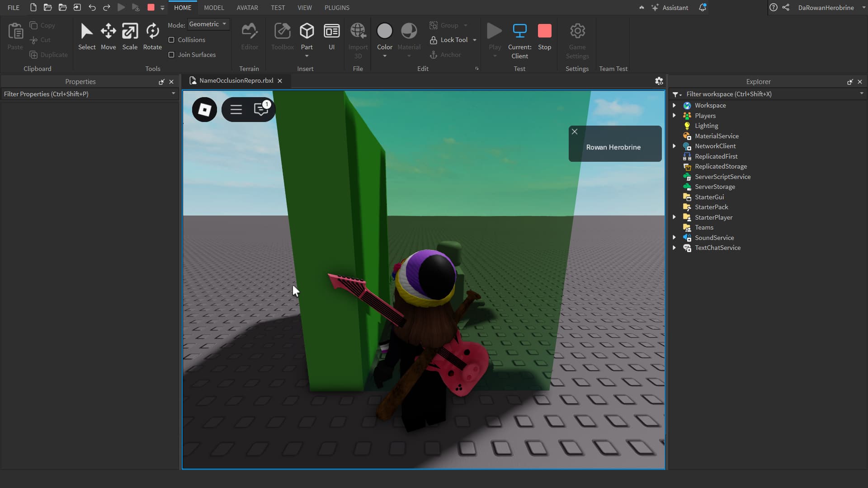Select Teams in the Explorer
Image resolution: width=868 pixels, height=488 pixels.
[x=704, y=227]
